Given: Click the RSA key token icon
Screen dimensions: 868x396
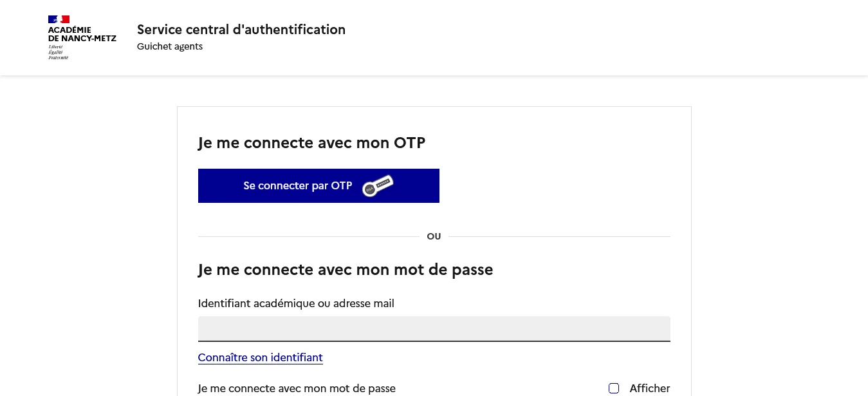Looking at the screenshot, I should pyautogui.click(x=378, y=186).
